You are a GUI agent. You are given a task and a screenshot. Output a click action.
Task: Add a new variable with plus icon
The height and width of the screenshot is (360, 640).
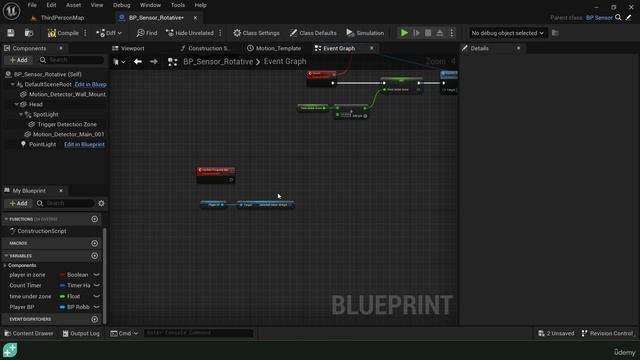(95, 256)
